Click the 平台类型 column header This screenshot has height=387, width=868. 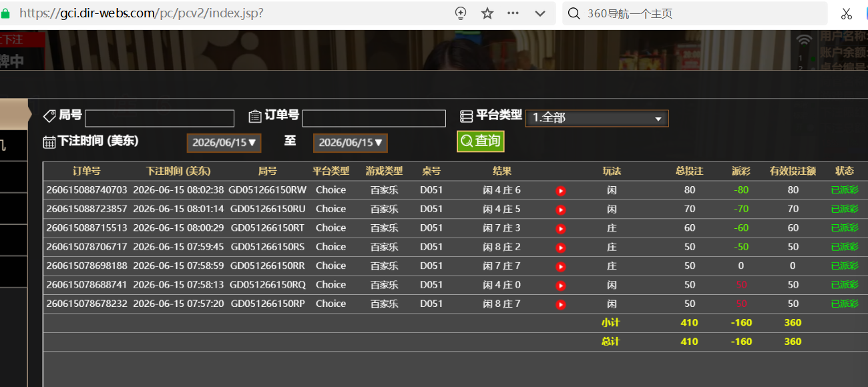(331, 171)
